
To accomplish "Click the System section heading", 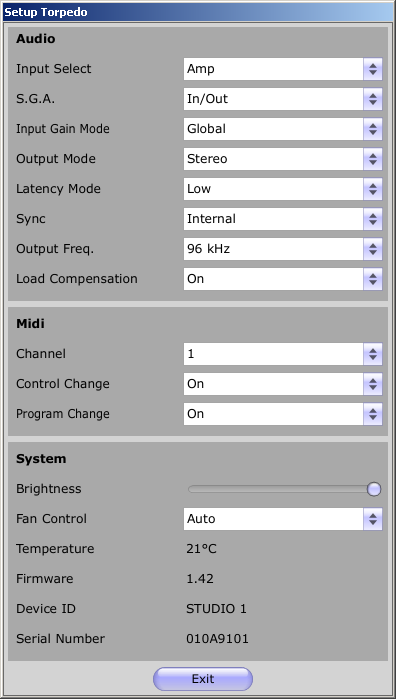I will (x=41, y=459).
